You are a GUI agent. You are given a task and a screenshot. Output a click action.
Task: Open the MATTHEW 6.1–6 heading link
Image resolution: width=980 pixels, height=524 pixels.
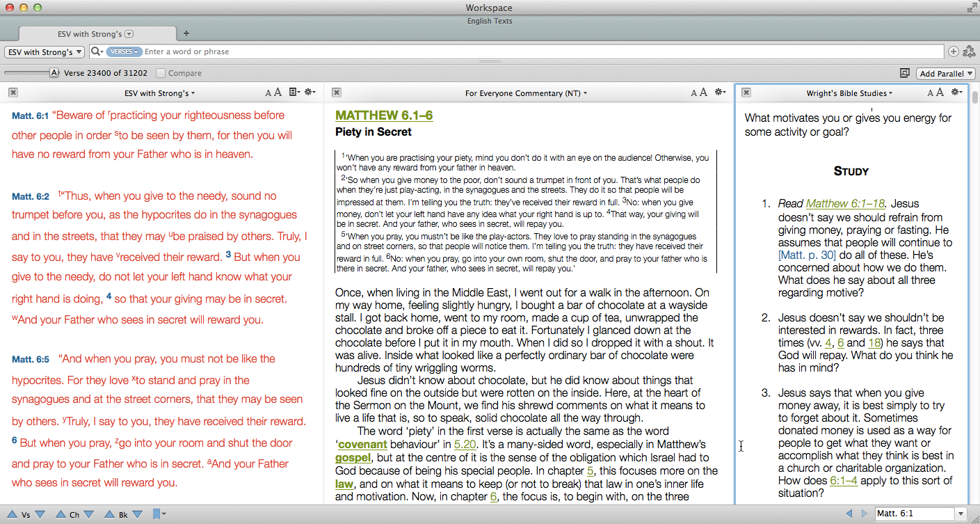384,116
